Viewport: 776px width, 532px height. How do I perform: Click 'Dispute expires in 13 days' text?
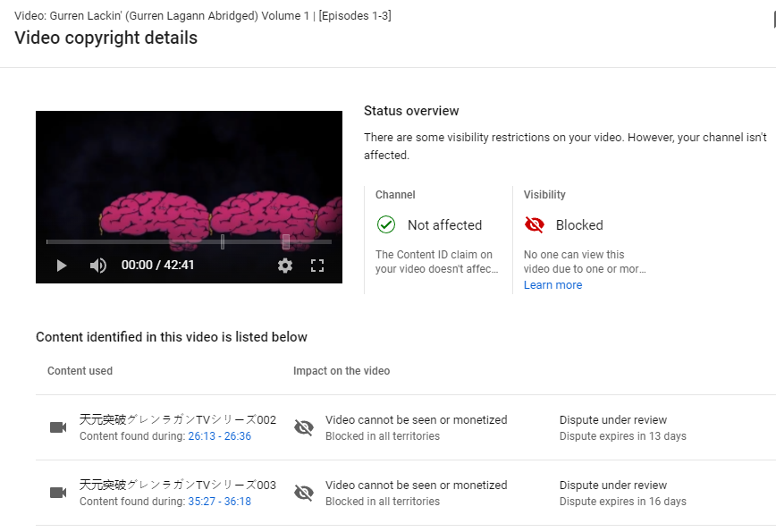(622, 436)
